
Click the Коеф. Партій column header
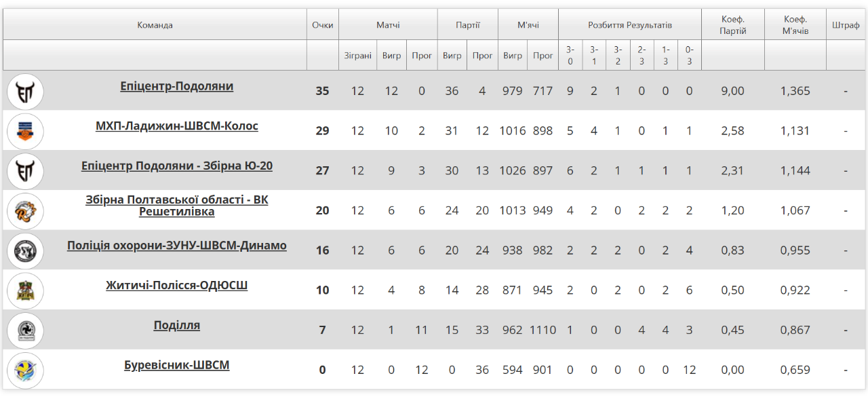point(732,25)
